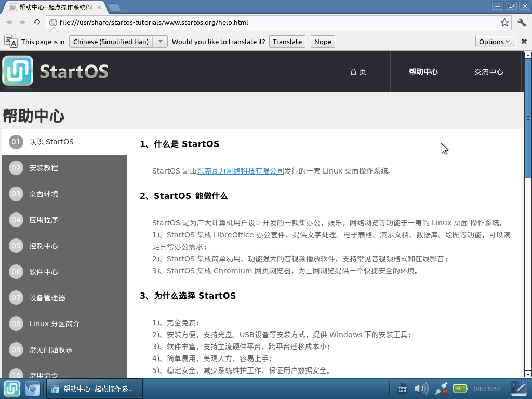Open the 交流中心 navigation tab

coord(488,72)
